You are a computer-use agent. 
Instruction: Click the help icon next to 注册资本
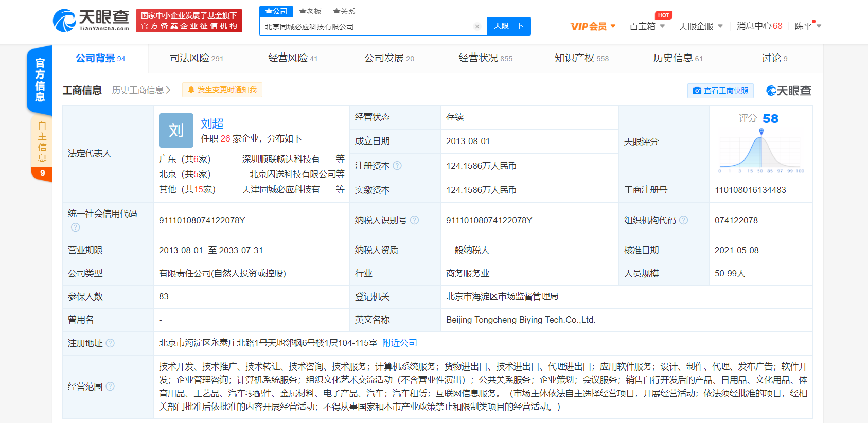[x=397, y=166]
